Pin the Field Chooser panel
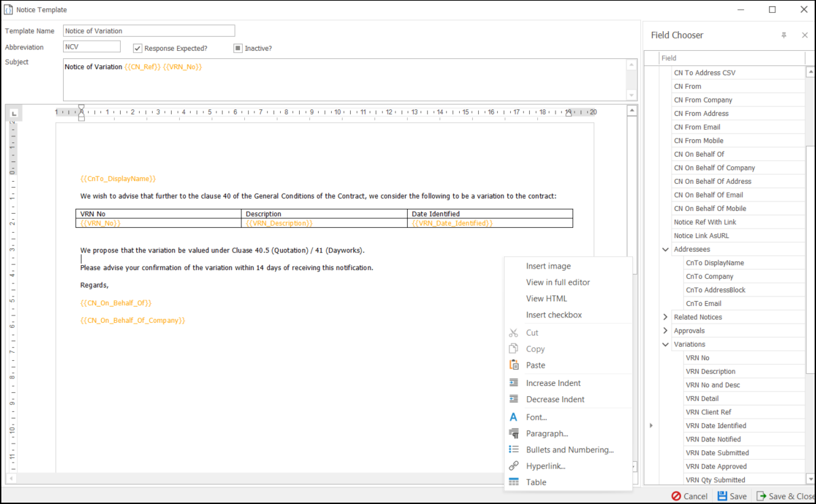Screen dimensions: 816x504 (x=783, y=35)
